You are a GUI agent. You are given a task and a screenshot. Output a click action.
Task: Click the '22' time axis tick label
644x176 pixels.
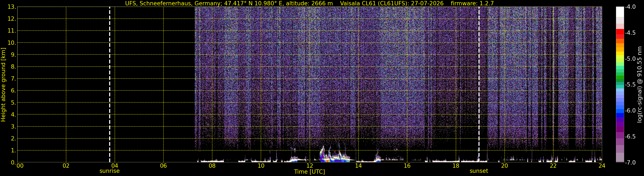(x=553, y=166)
